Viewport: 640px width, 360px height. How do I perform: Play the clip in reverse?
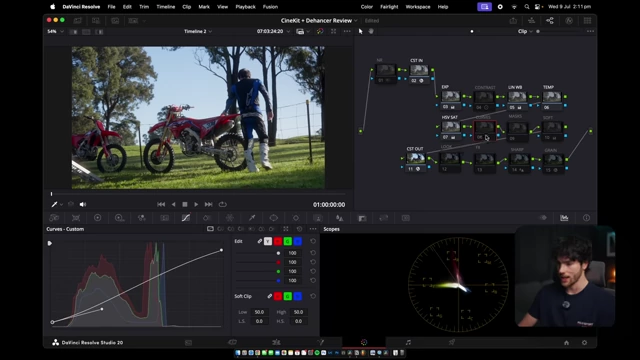[173, 204]
